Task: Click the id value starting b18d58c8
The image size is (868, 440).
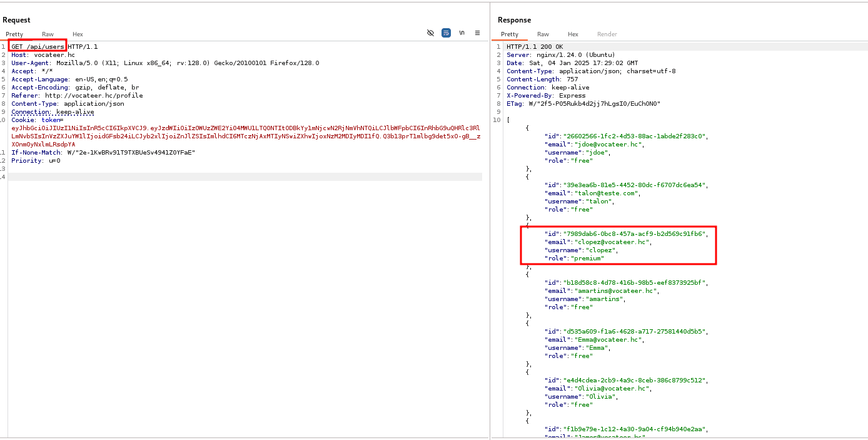Action: pyautogui.click(x=635, y=283)
